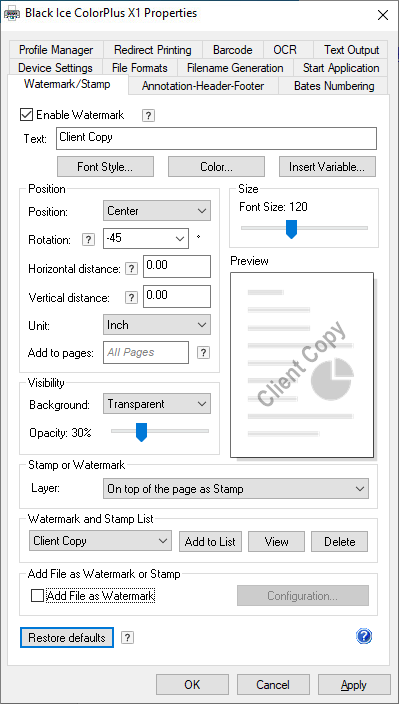Image resolution: width=399 pixels, height=704 pixels.
Task: Uncheck the Enable Watermark checkbox
Action: tap(26, 115)
